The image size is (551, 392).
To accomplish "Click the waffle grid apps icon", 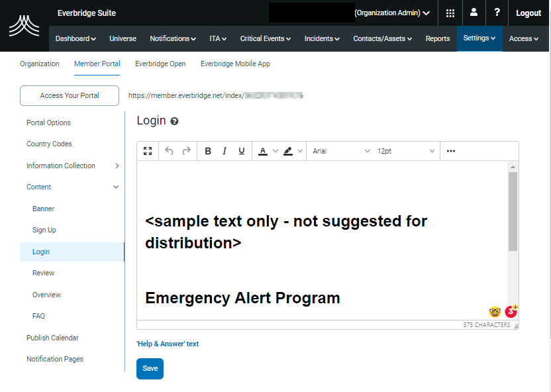I will click(450, 13).
